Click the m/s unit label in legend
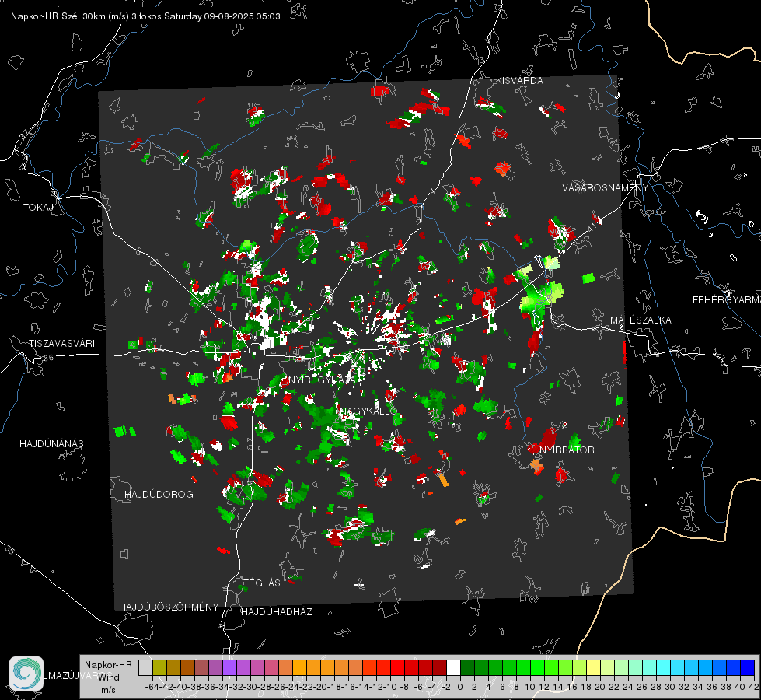 108,690
